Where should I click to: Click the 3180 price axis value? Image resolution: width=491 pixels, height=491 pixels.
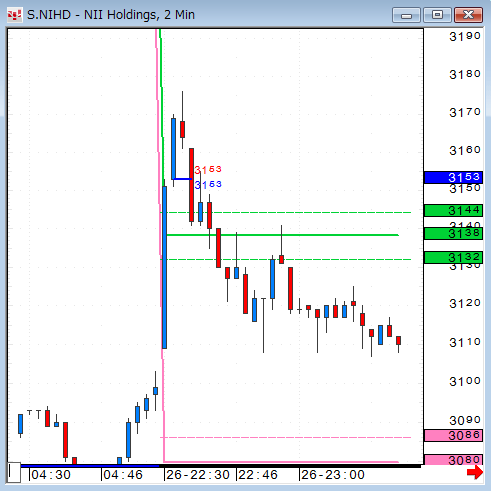[x=465, y=74]
